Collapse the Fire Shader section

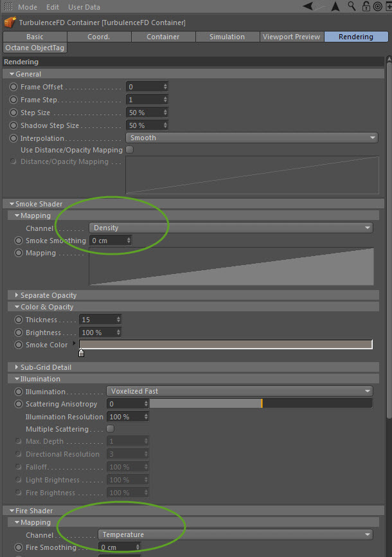click(x=12, y=511)
